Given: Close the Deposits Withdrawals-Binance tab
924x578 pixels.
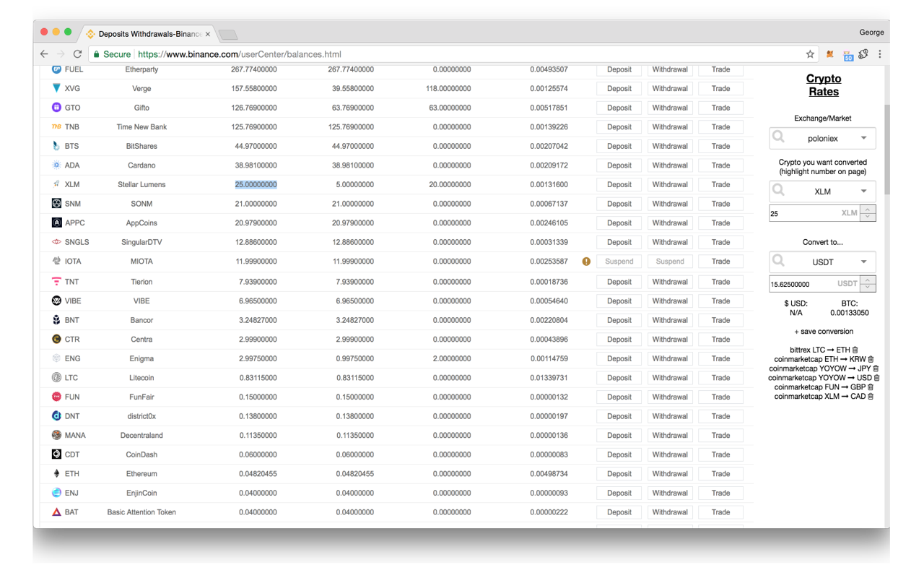Looking at the screenshot, I should pos(208,34).
